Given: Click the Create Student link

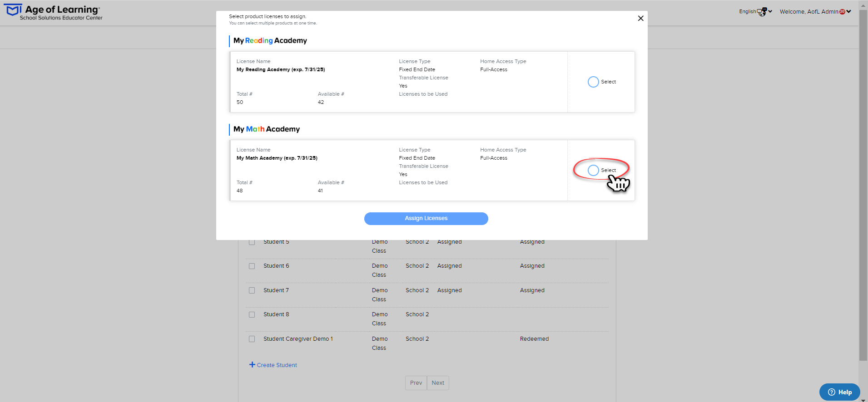Looking at the screenshot, I should pyautogui.click(x=277, y=365).
